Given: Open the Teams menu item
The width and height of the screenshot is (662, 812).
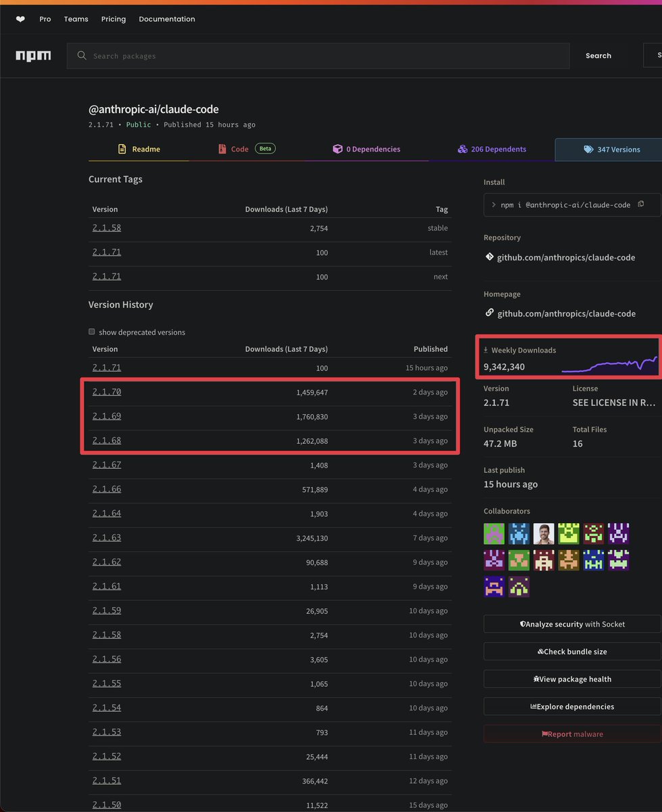Looking at the screenshot, I should click(x=76, y=19).
